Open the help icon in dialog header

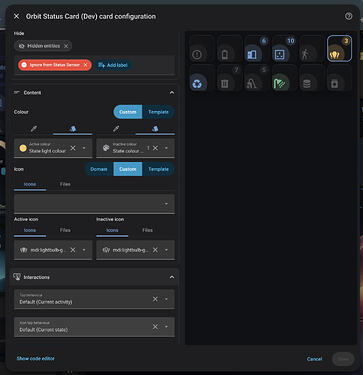click(x=348, y=16)
